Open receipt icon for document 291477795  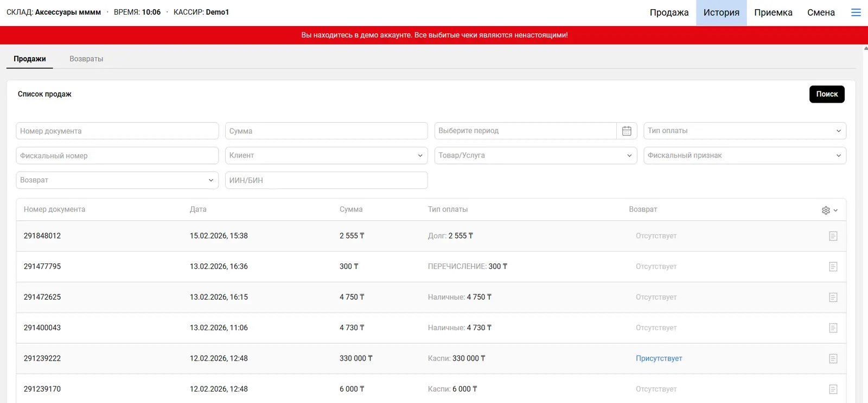pos(833,267)
